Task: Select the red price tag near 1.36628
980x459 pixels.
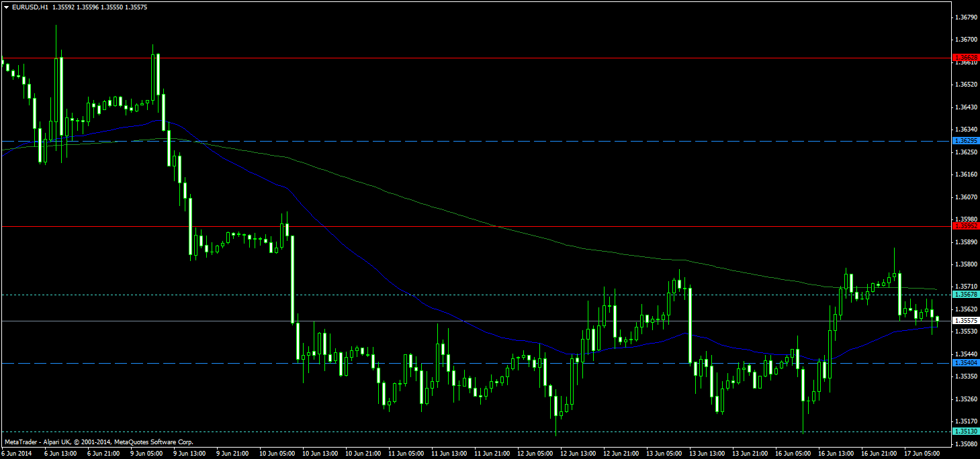Action: click(x=966, y=58)
